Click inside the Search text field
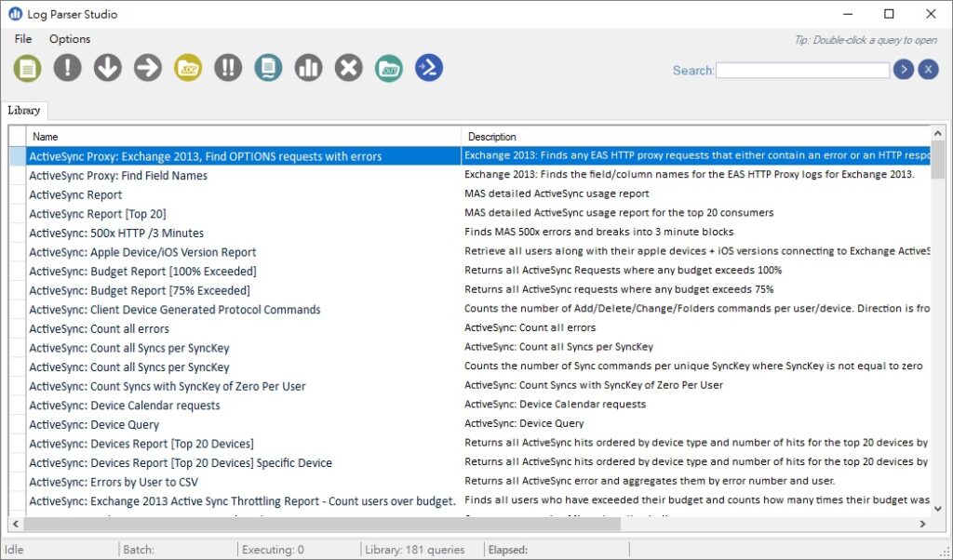 (802, 71)
